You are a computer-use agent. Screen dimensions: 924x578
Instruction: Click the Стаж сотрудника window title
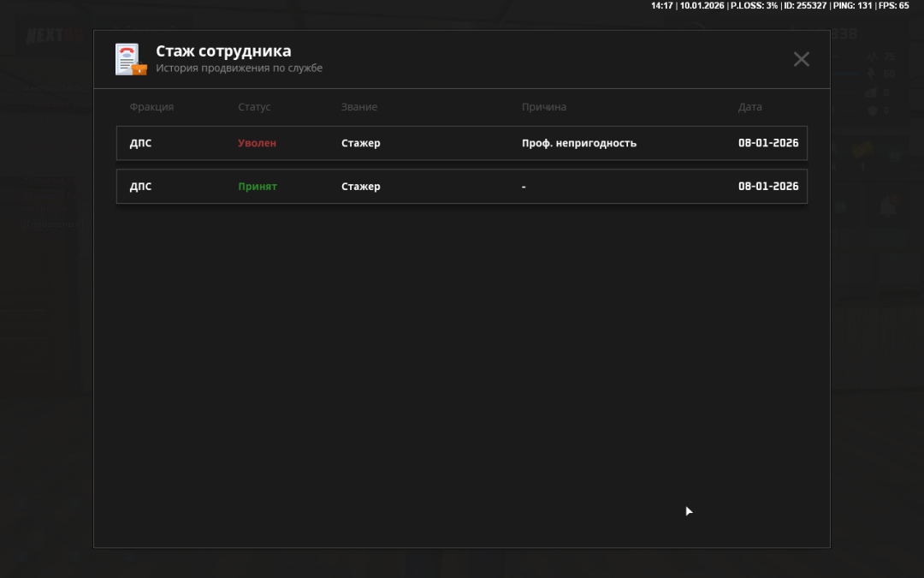(222, 51)
